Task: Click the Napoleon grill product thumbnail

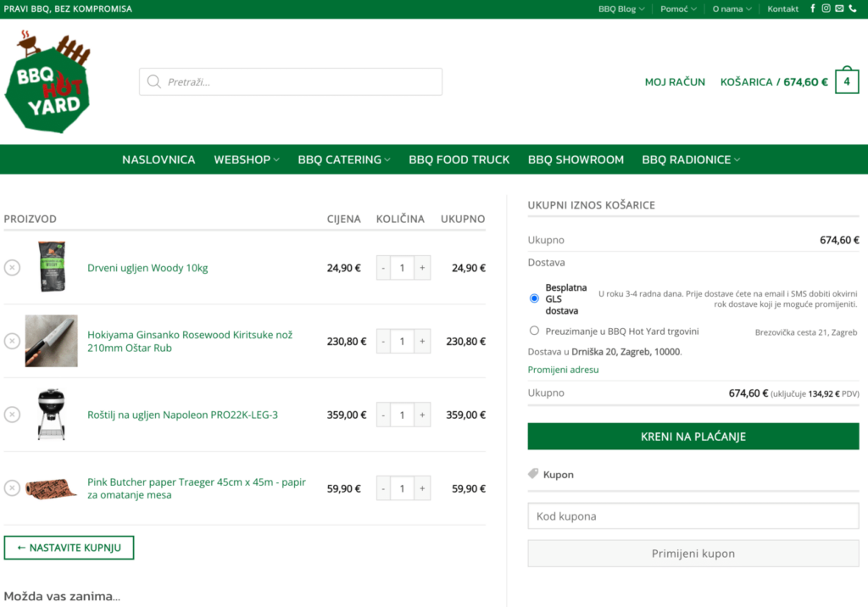Action: 52,415
